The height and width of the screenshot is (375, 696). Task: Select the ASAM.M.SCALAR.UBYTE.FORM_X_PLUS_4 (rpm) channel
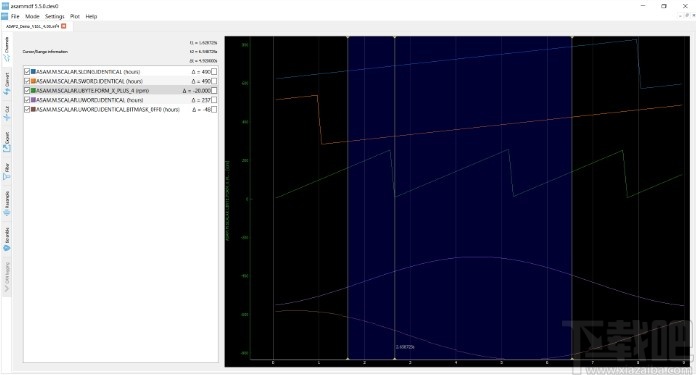(93, 91)
